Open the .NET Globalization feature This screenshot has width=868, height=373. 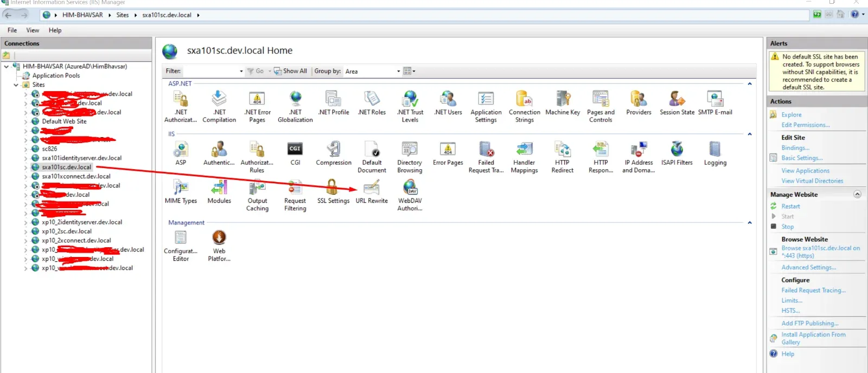coord(295,106)
